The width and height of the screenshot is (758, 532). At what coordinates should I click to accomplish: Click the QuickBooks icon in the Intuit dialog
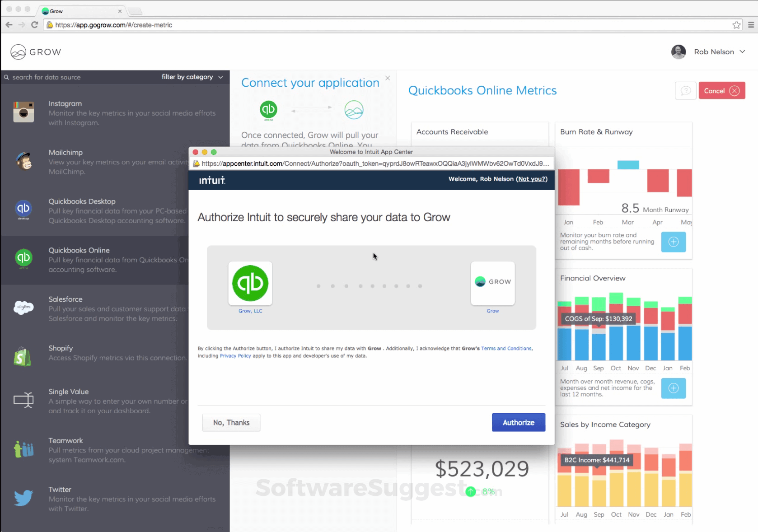tap(250, 283)
